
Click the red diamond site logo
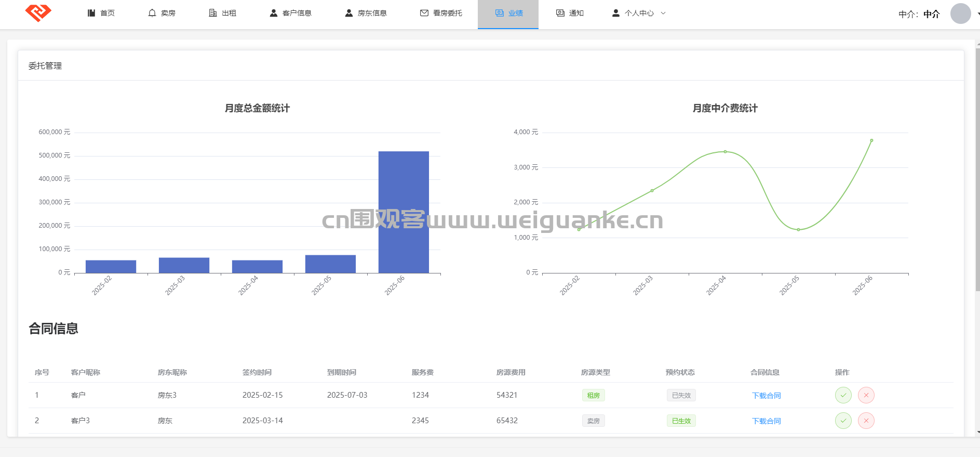pyautogui.click(x=38, y=12)
